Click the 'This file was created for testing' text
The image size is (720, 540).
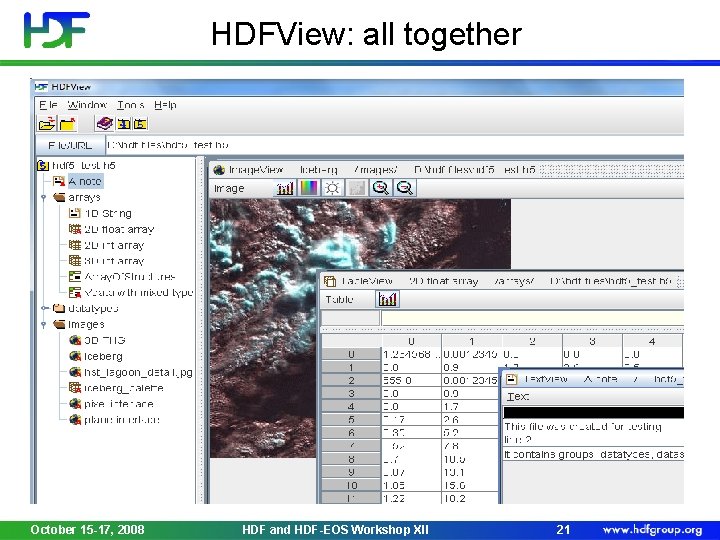tap(583, 427)
